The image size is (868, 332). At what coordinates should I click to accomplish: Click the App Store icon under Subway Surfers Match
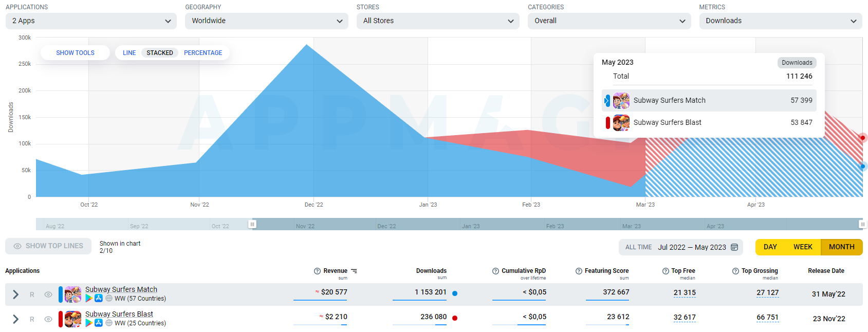pyautogui.click(x=99, y=298)
